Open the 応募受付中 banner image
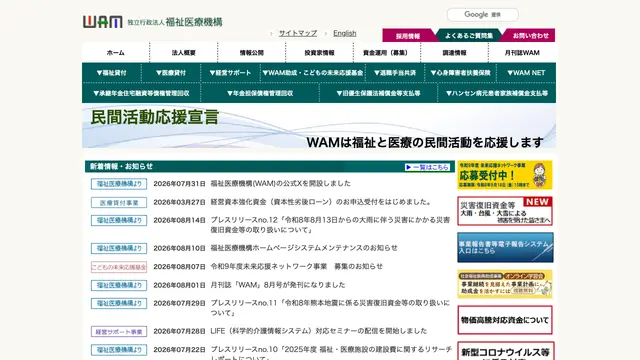 505,175
